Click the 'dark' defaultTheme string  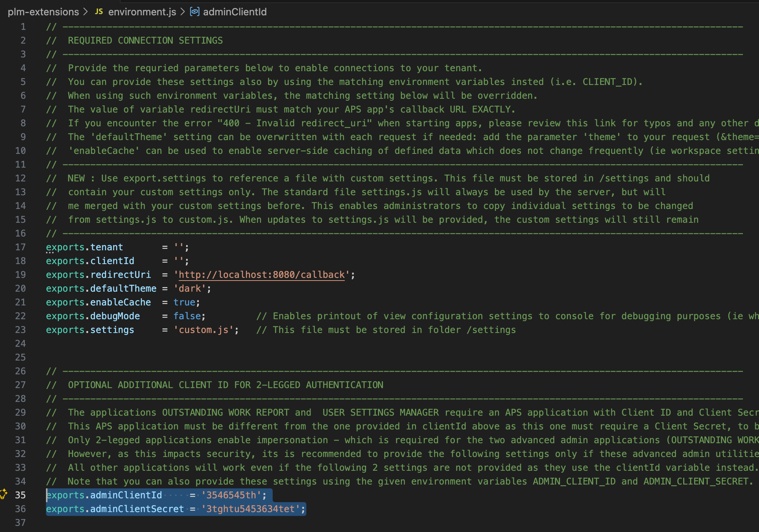190,289
